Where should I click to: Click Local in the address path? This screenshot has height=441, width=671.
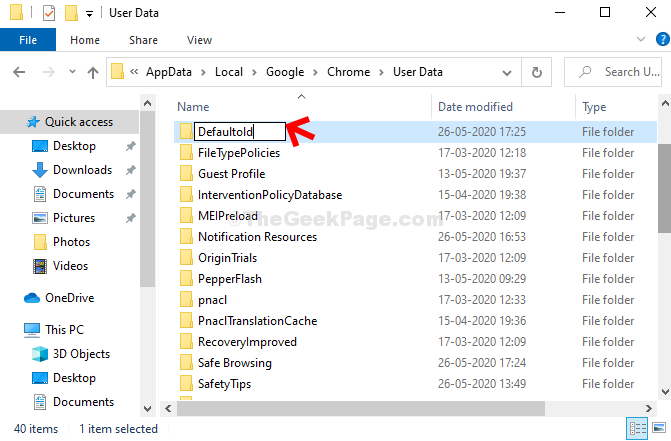[x=229, y=72]
